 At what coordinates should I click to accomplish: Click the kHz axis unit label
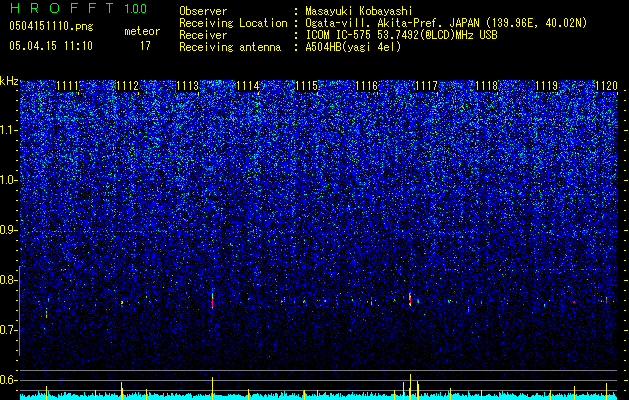tap(9, 81)
